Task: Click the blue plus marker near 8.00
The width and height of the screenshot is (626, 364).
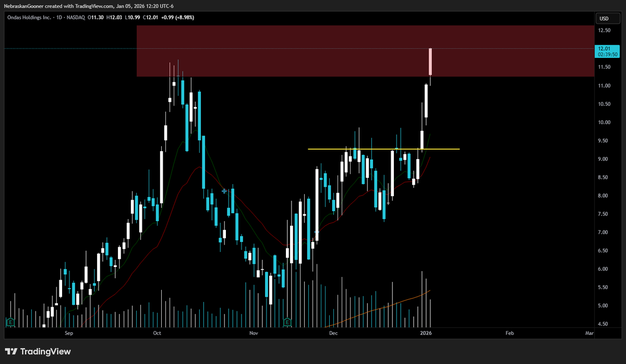Action: pos(224,191)
